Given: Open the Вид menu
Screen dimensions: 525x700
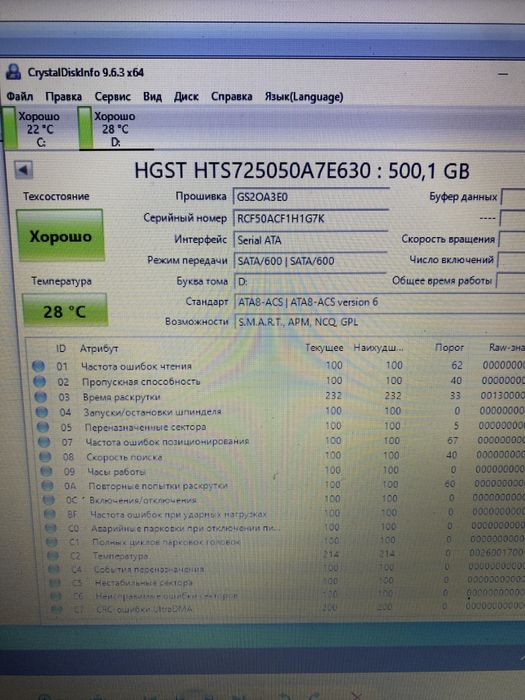Looking at the screenshot, I should click(152, 96).
